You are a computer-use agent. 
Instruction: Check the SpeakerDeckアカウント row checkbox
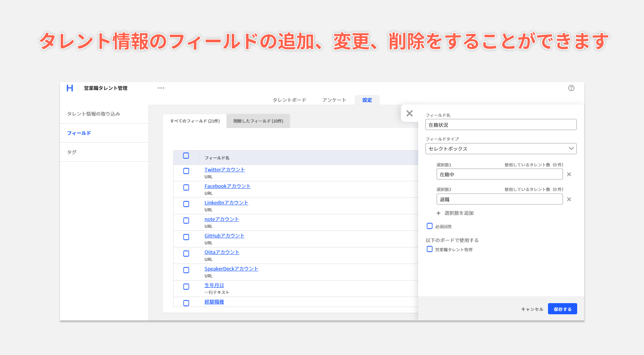[x=186, y=270]
